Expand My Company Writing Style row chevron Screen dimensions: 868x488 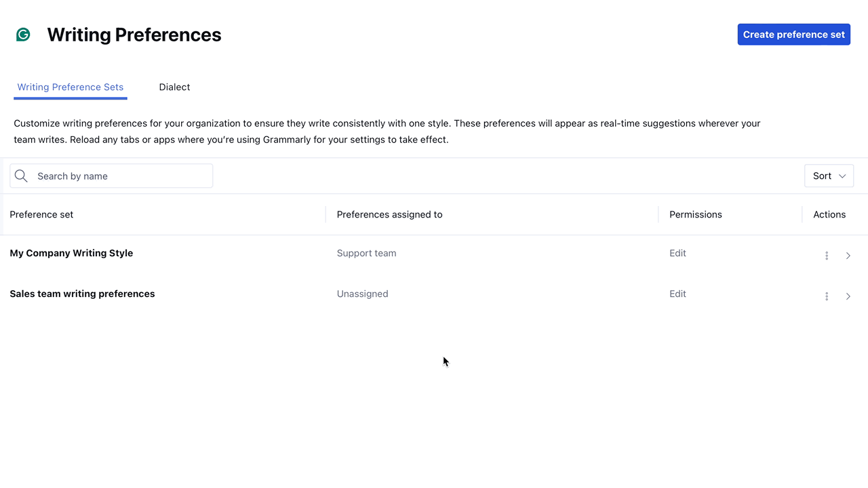[x=848, y=256]
